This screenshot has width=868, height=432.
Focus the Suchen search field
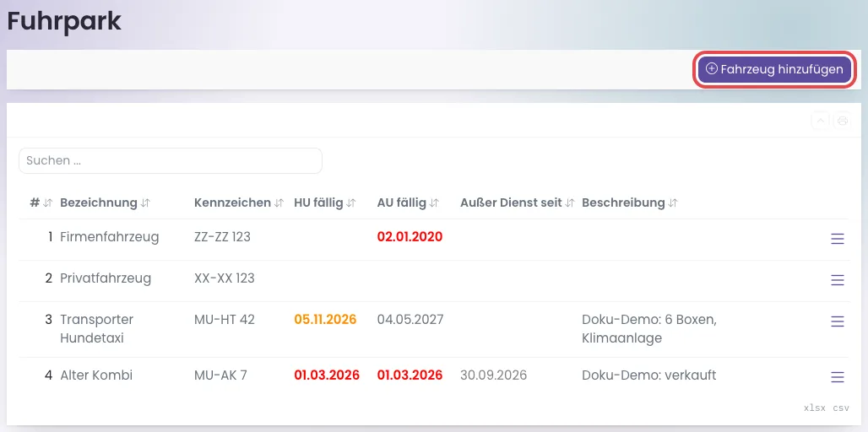tap(171, 161)
